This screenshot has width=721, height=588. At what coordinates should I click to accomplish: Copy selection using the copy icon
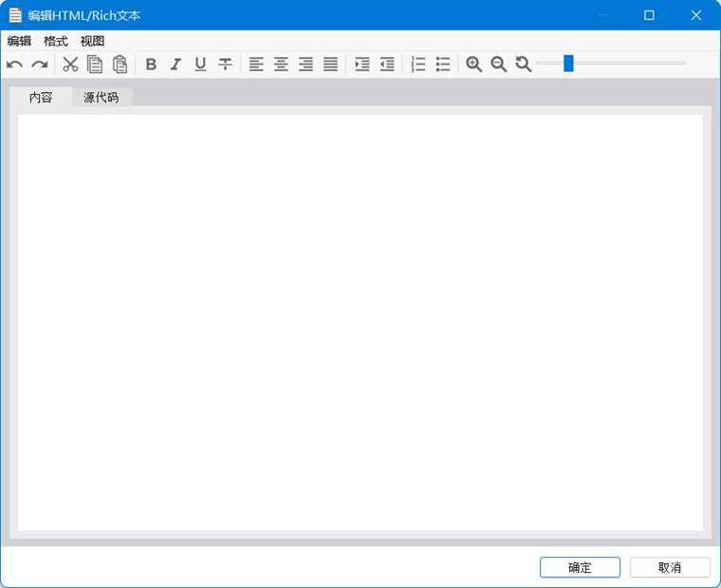pos(95,64)
